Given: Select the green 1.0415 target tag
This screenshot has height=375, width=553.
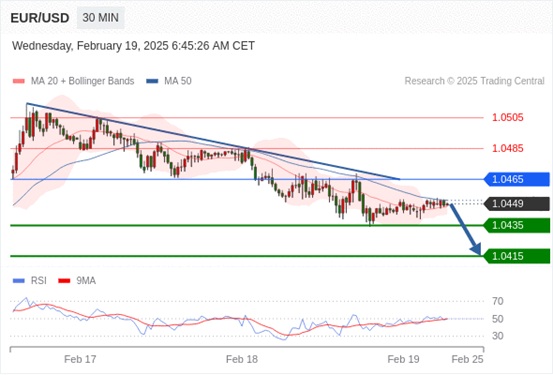Looking at the screenshot, I should pyautogui.click(x=516, y=256).
